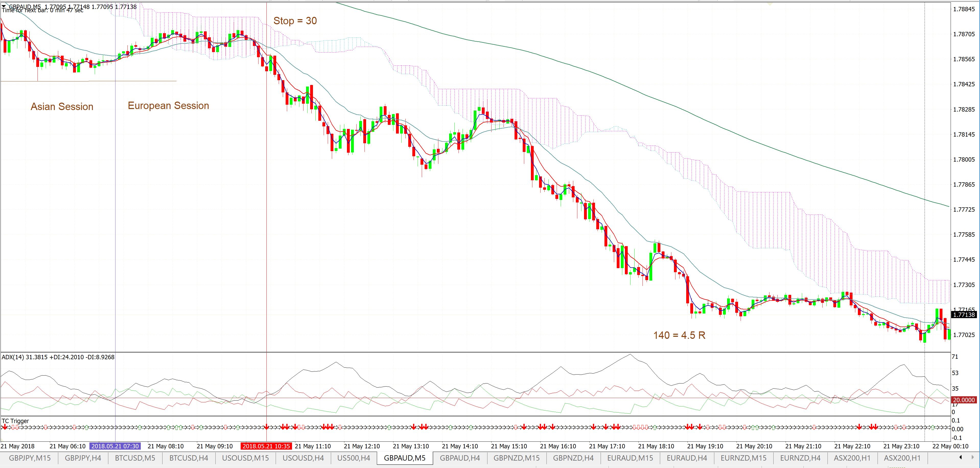Viewport: 980px width, 468px height.
Task: Click the 1.77585 price axis label
Action: [964, 235]
